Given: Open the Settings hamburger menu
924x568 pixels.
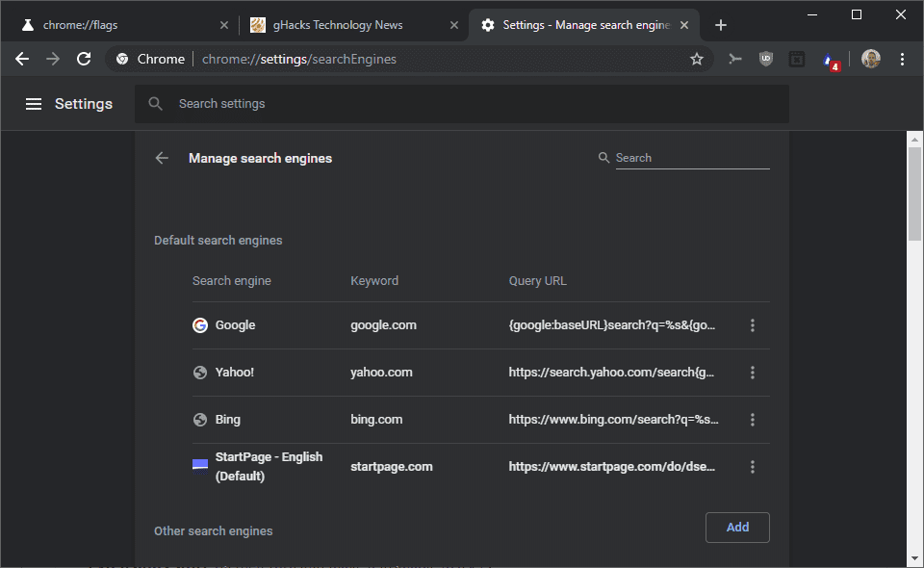Looking at the screenshot, I should pyautogui.click(x=34, y=104).
